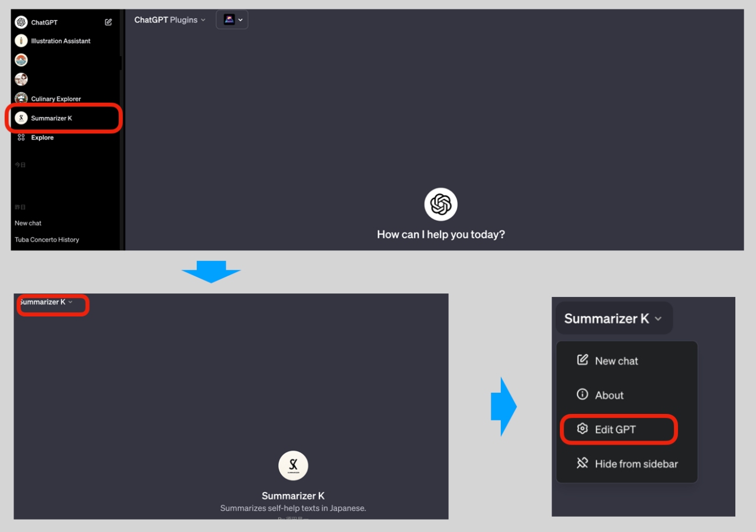Click the gear icon beside Edit GPT
This screenshot has width=756, height=532.
(582, 429)
